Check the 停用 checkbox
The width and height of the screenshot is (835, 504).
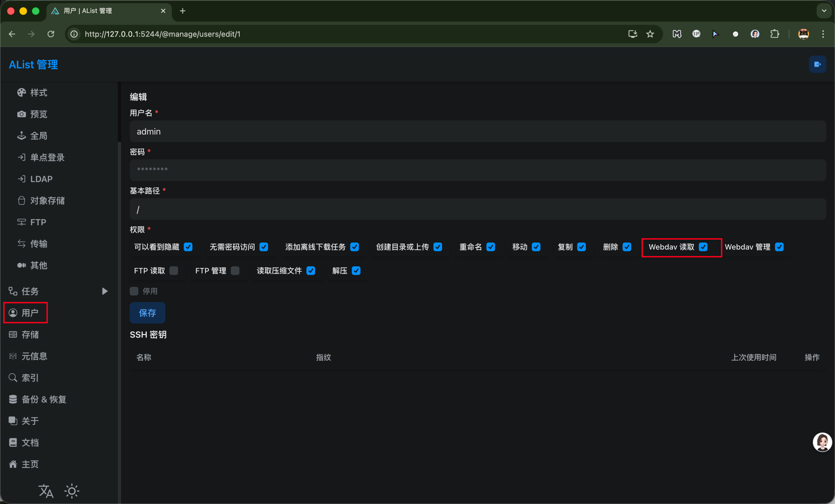[x=134, y=291]
